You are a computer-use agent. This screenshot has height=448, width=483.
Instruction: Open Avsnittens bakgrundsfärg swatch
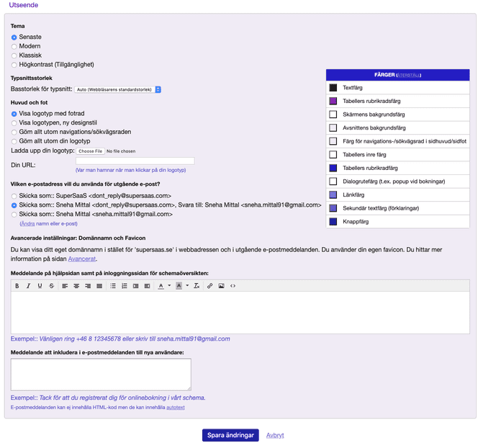coord(333,127)
